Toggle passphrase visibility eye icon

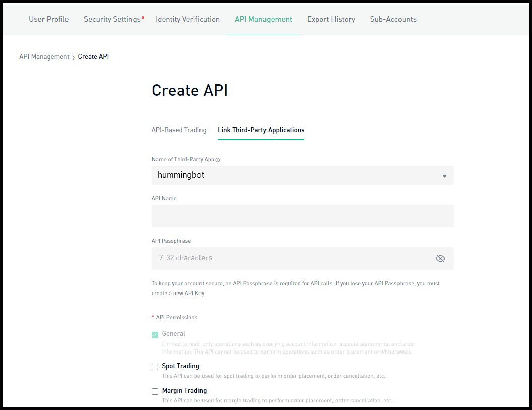(440, 258)
